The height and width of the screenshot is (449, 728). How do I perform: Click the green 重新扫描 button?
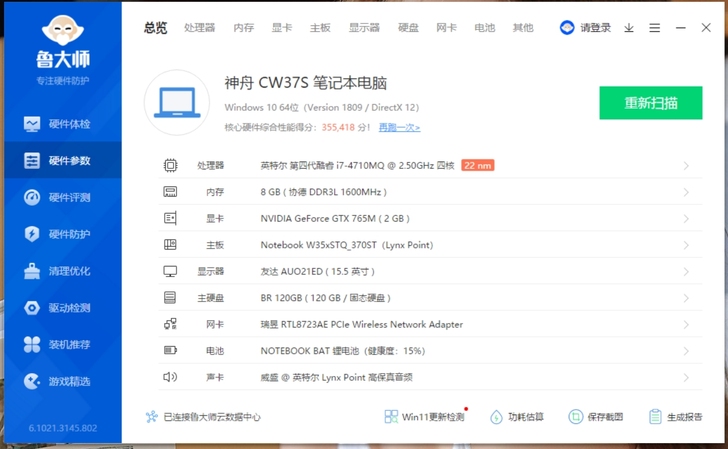(x=650, y=103)
